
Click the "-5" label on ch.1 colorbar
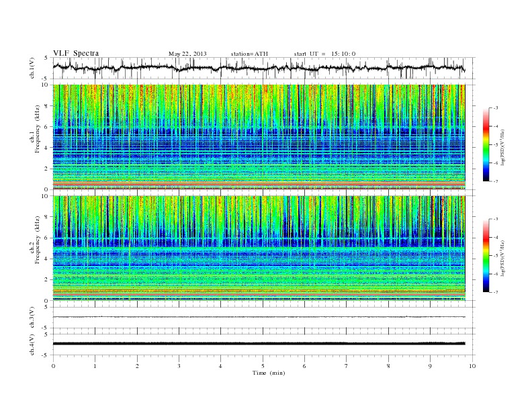pyautogui.click(x=496, y=145)
